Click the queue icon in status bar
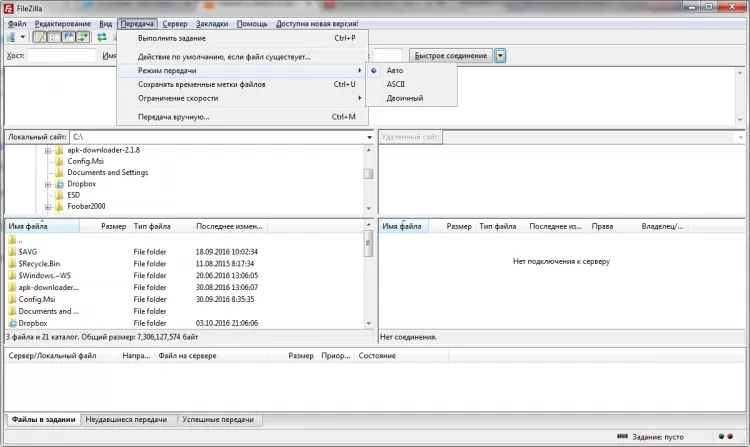This screenshot has height=447, width=750. [622, 436]
